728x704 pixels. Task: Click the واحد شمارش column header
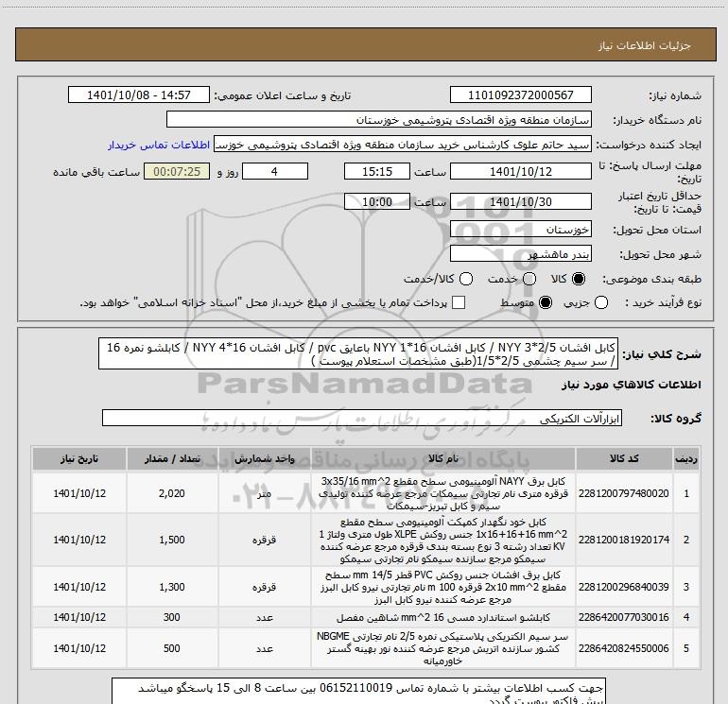(x=264, y=459)
